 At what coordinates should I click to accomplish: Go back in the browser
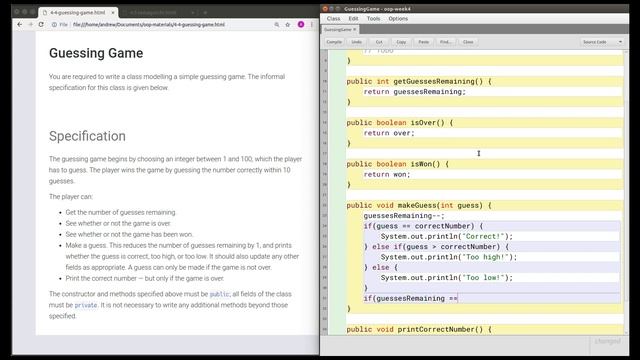(x=20, y=24)
